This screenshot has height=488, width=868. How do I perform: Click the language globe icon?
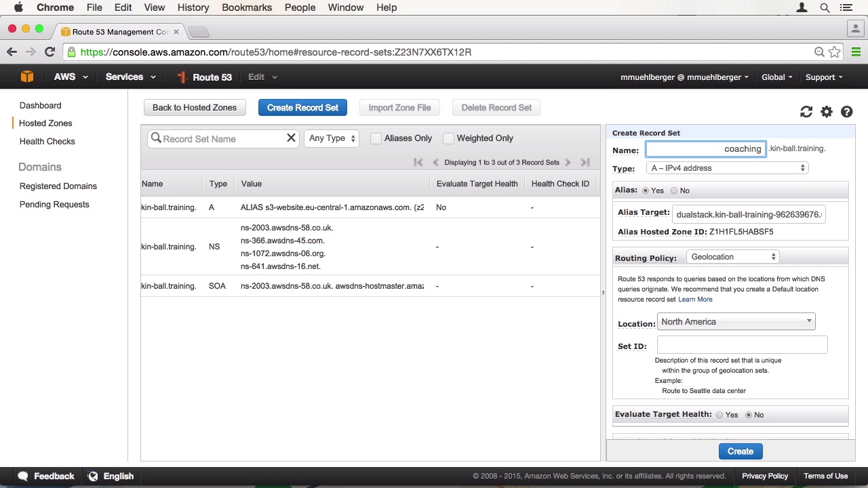click(x=93, y=476)
